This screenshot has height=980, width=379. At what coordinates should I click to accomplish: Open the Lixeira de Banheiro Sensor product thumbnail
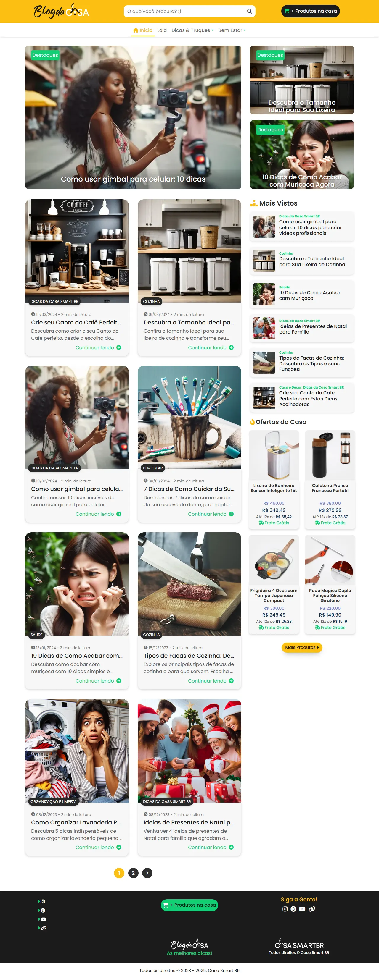[274, 455]
